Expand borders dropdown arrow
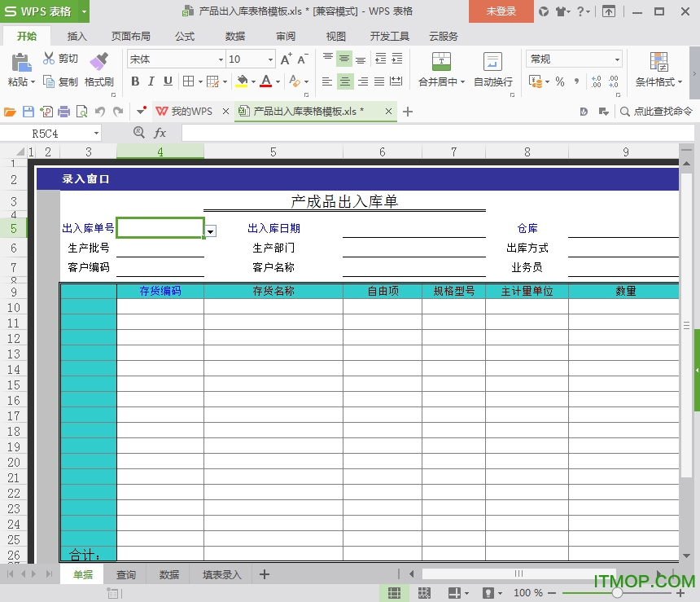The image size is (700, 602). [x=200, y=81]
